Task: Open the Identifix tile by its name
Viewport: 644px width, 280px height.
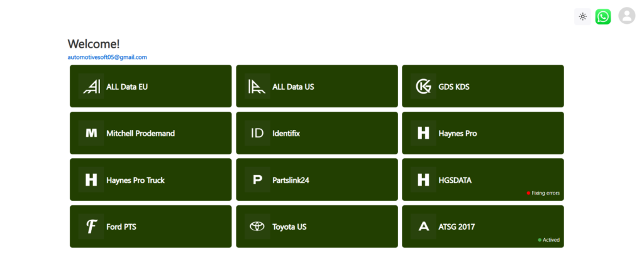Action: [x=286, y=133]
